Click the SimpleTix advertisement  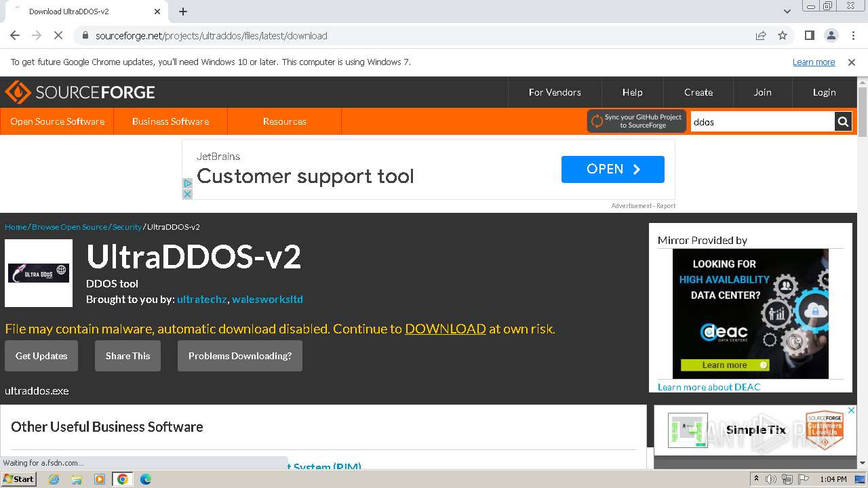coord(755,430)
